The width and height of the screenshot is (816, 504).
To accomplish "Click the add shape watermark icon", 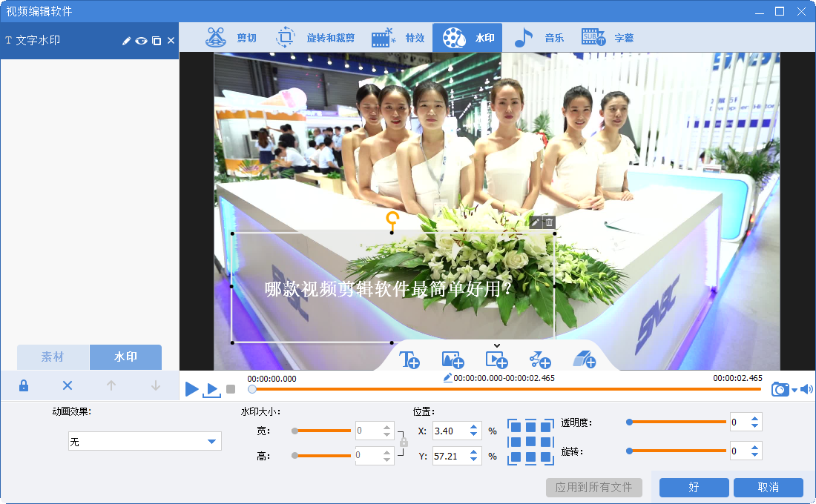I will 540,359.
